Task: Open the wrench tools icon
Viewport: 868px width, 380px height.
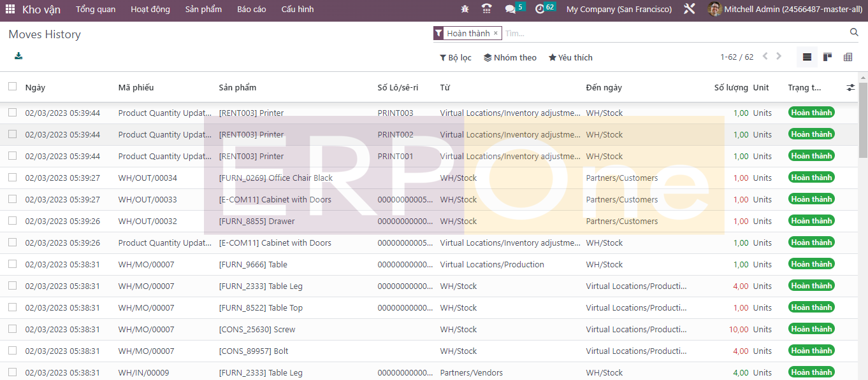Action: pos(689,10)
